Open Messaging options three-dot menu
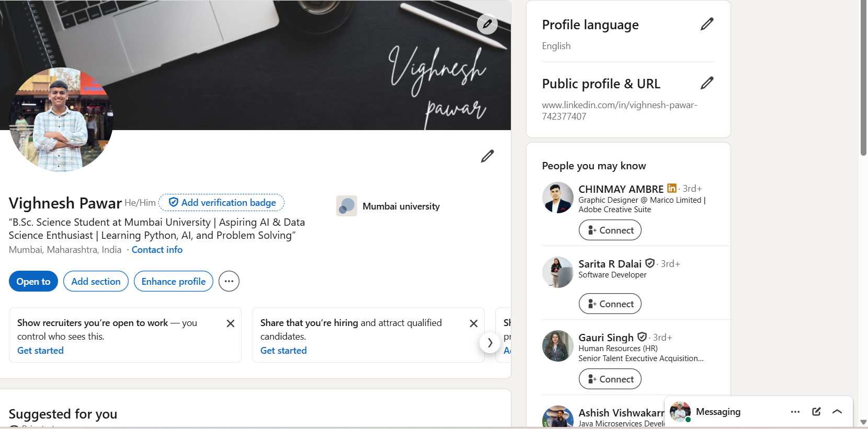Viewport: 868px width, 429px height. coord(795,412)
